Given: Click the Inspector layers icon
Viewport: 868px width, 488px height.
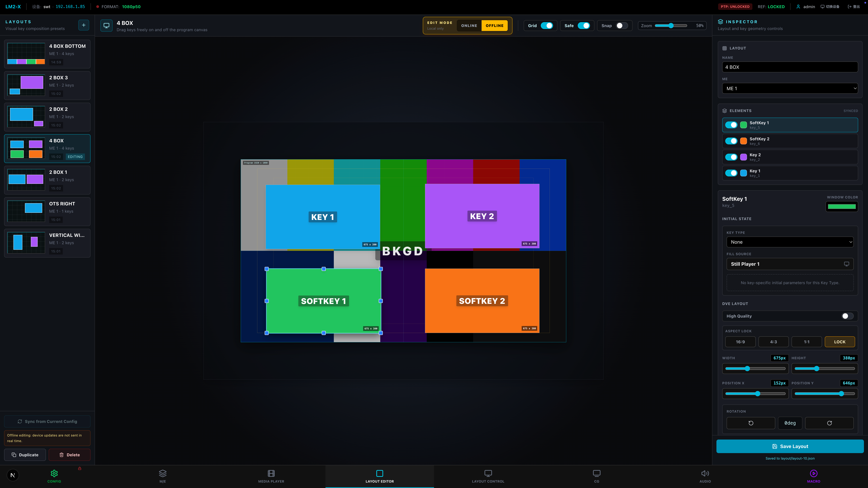Looking at the screenshot, I should (x=720, y=22).
